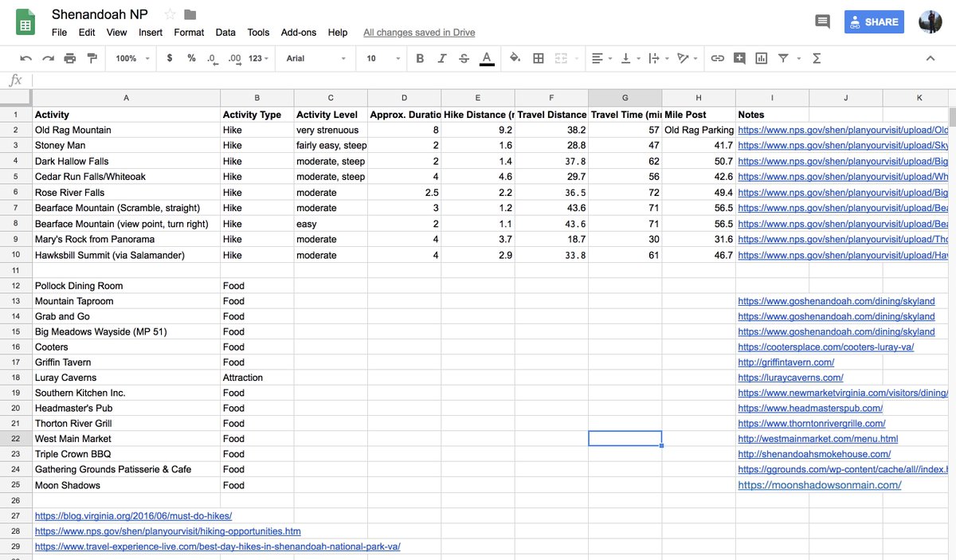Select the column G header
Screen dimensions: 956x560
(625, 98)
